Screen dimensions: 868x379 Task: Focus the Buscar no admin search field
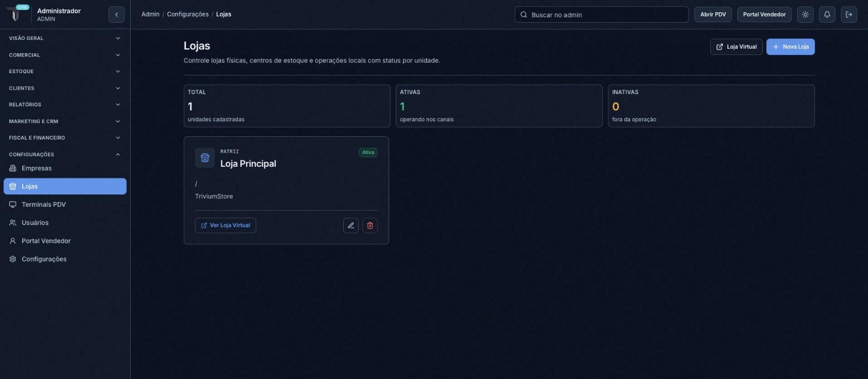click(601, 14)
